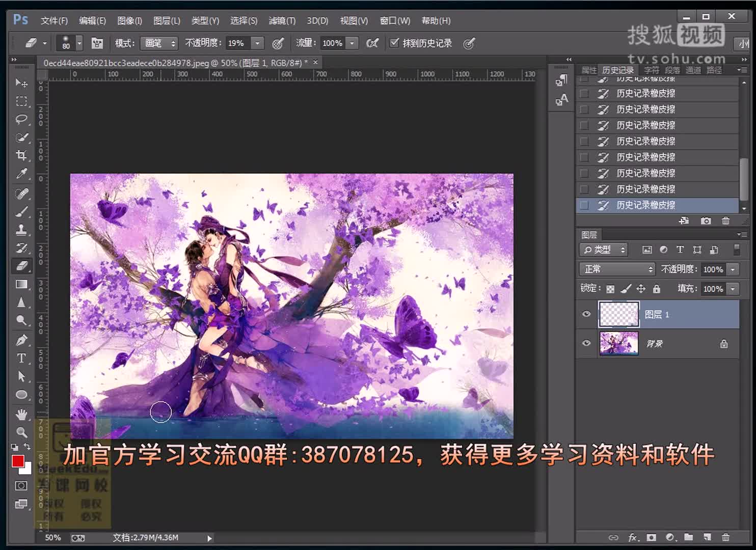Toggle lock all padlock icon
The height and width of the screenshot is (550, 756).
657,289
